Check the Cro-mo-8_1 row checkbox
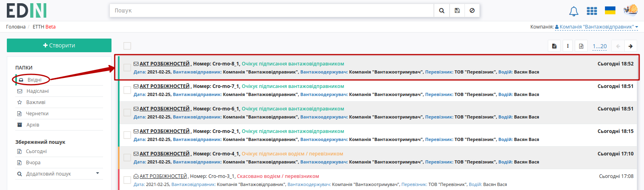This screenshot has height=190, width=644. click(127, 67)
